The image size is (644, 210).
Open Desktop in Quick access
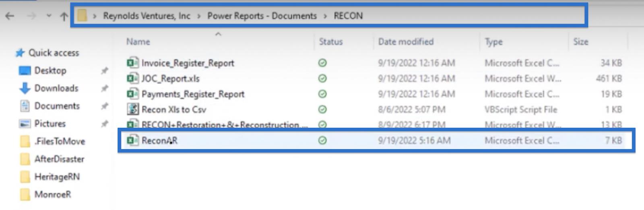click(x=50, y=70)
